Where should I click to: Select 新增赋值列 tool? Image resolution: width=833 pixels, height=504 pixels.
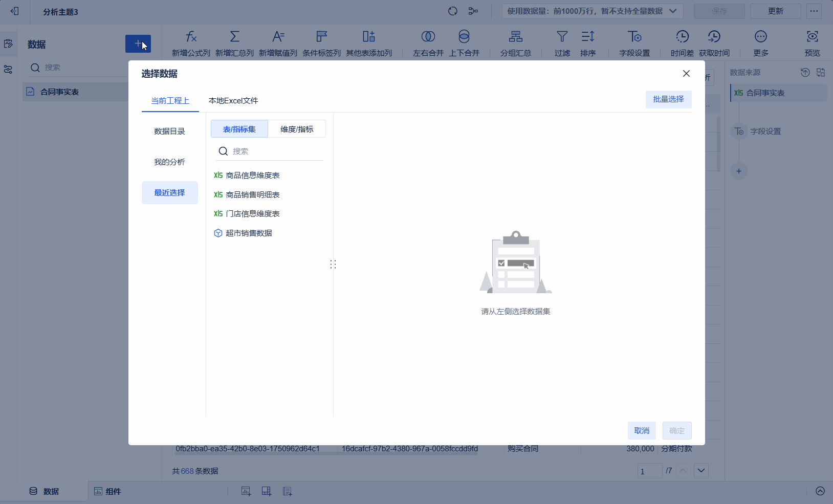tap(278, 43)
